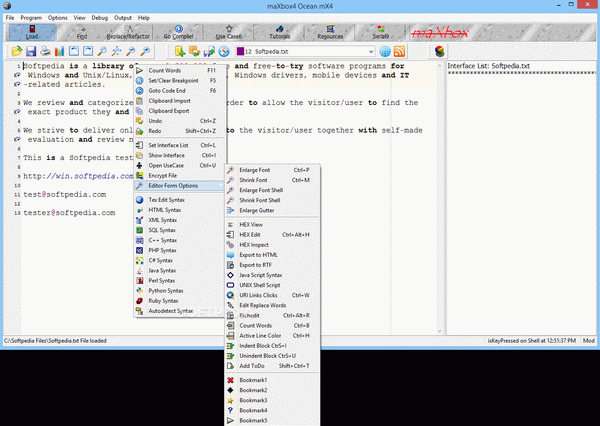Click the Serial9 toolbar button

tap(380, 32)
